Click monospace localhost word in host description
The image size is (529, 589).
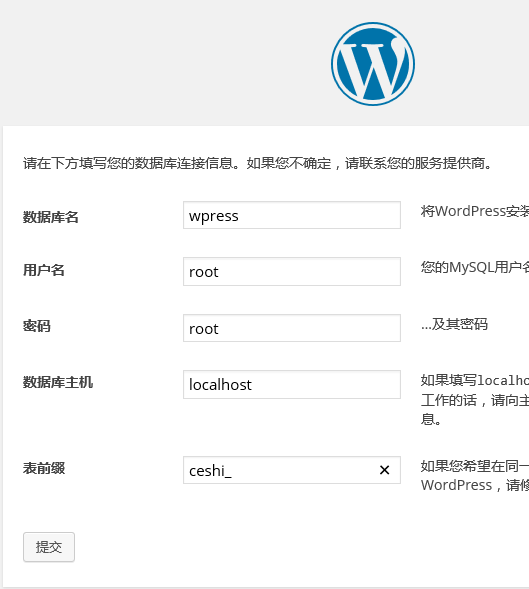click(503, 381)
